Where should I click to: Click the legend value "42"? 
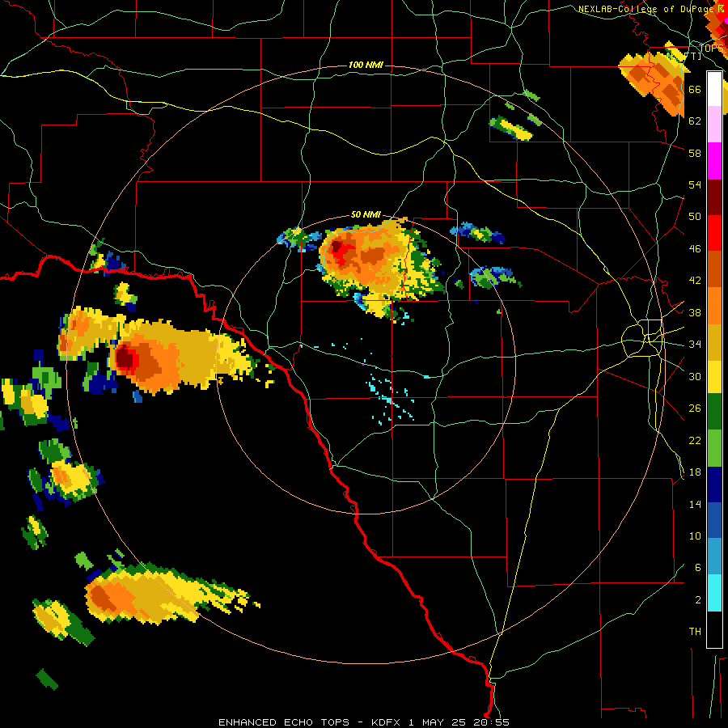(x=695, y=281)
